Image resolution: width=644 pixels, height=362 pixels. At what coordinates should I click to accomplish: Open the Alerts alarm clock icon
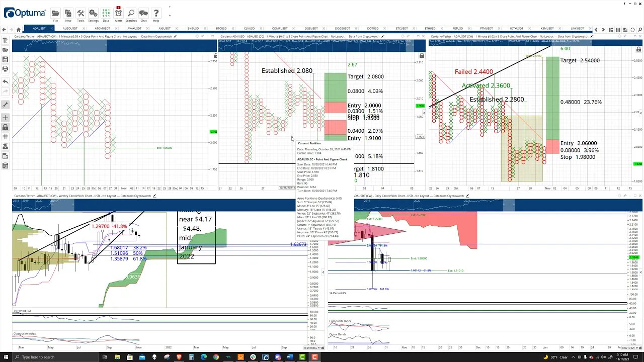118,13
